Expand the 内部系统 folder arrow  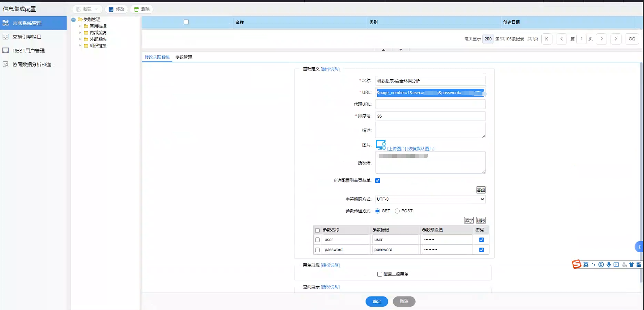click(80, 33)
